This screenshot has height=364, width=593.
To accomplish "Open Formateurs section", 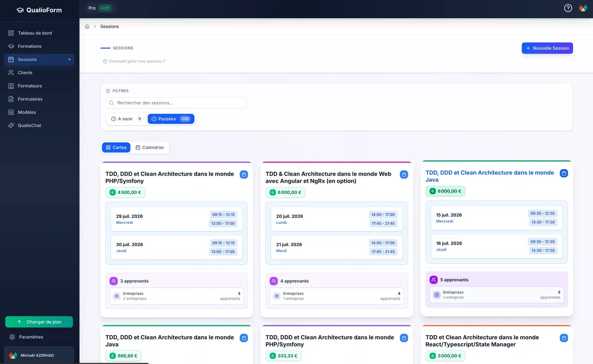I will click(x=39, y=86).
